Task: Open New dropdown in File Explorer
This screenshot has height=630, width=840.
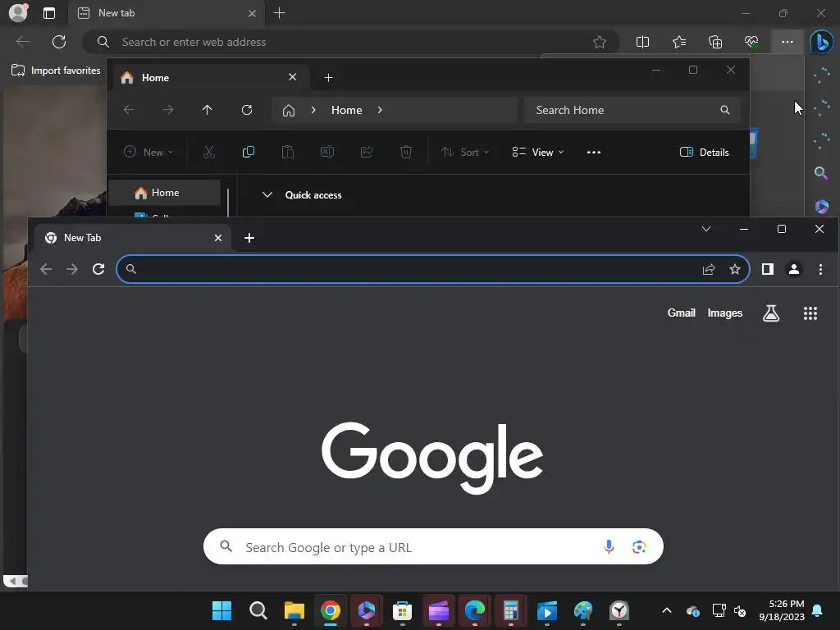Action: tap(148, 152)
